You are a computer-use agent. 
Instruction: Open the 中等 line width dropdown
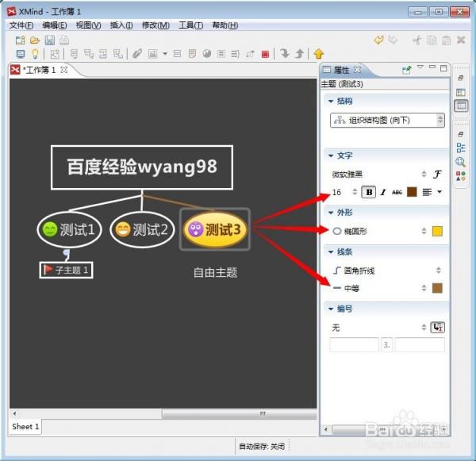(x=379, y=288)
